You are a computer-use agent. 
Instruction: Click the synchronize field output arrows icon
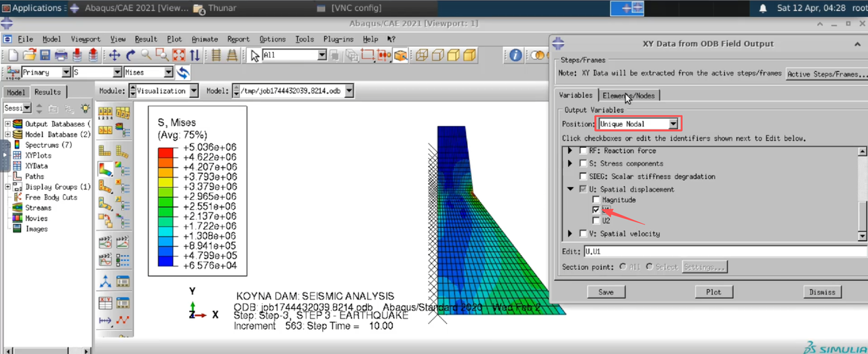coord(182,73)
